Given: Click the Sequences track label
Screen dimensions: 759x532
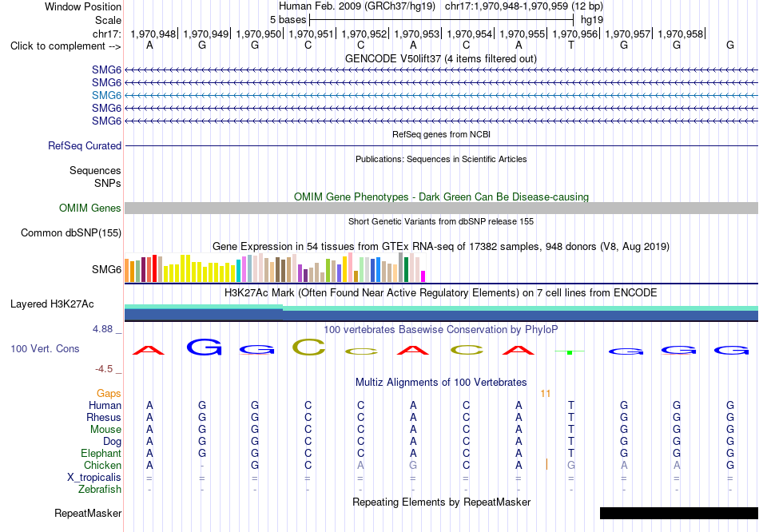Looking at the screenshot, I should pyautogui.click(x=95, y=170).
